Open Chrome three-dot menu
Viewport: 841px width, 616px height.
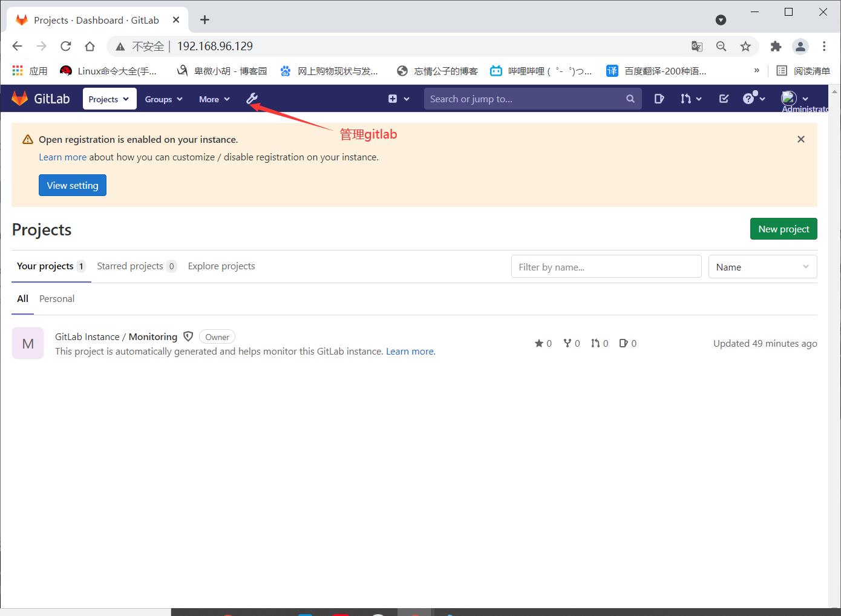pyautogui.click(x=824, y=46)
